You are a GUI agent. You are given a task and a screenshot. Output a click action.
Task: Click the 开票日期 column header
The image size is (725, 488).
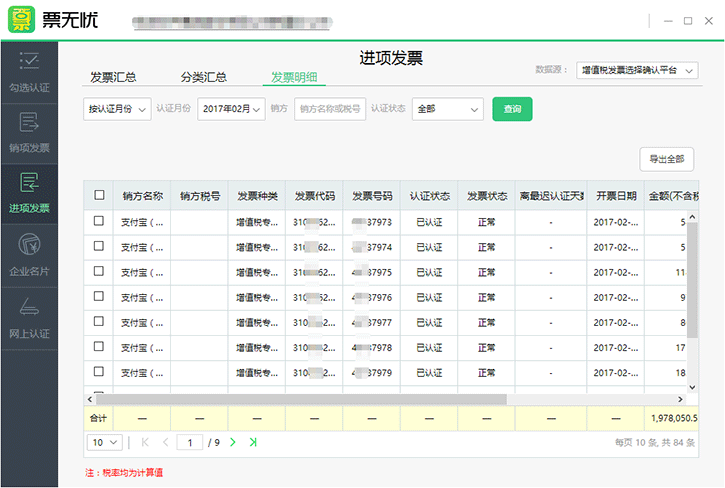(616, 196)
